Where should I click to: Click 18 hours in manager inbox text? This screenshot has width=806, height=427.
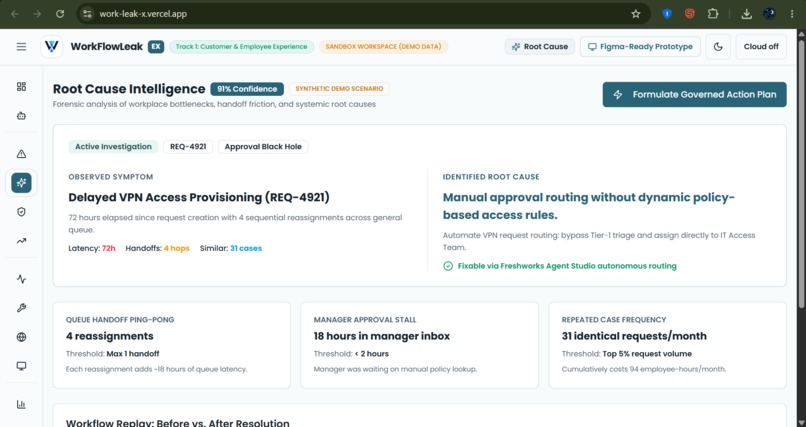point(382,336)
